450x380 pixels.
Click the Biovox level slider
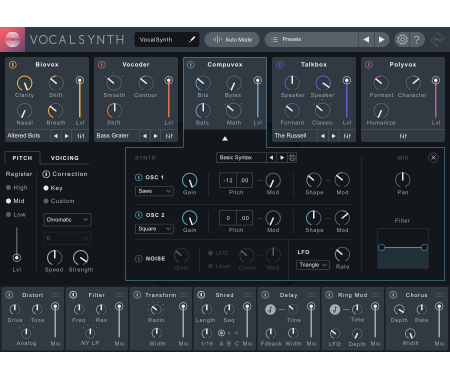(x=80, y=98)
